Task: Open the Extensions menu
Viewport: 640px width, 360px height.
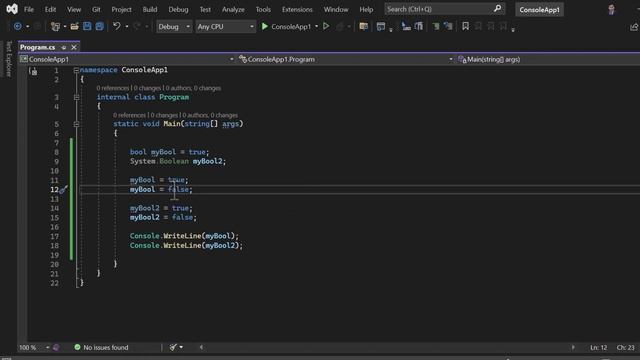Action: pos(297,9)
